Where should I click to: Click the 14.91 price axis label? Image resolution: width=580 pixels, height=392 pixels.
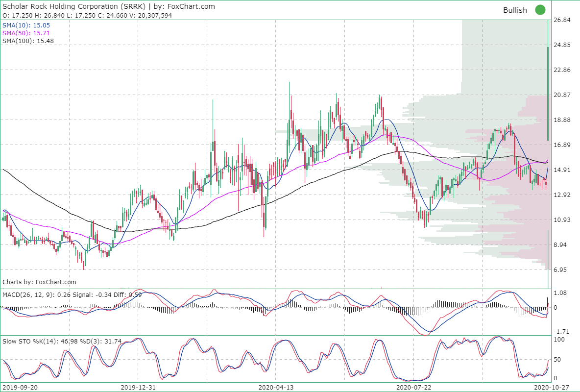click(562, 170)
